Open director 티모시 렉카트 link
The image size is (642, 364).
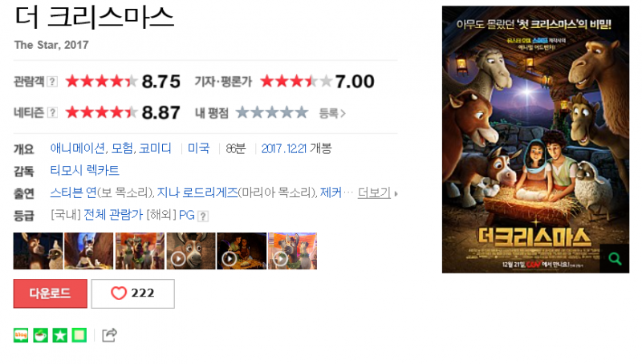(x=85, y=170)
